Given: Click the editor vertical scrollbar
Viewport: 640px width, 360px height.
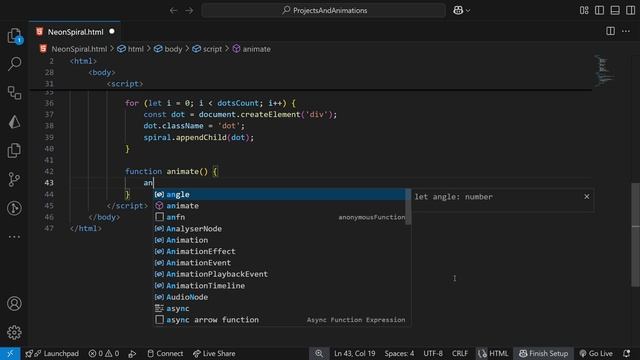Looking at the screenshot, I should (636, 235).
